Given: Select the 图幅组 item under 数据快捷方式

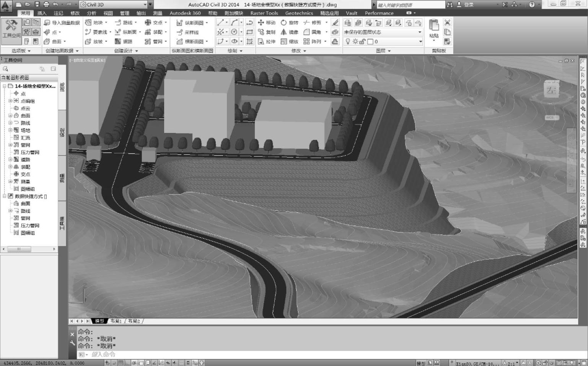Looking at the screenshot, I should click(28, 233).
